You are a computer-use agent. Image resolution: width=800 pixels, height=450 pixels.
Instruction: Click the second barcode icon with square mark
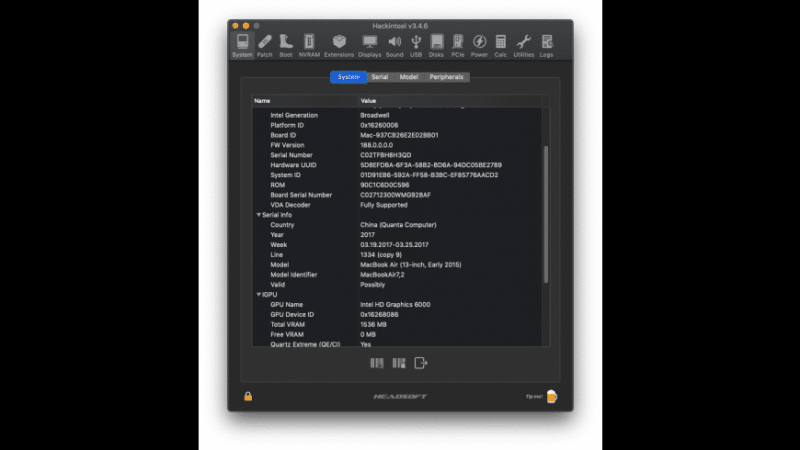pos(399,363)
